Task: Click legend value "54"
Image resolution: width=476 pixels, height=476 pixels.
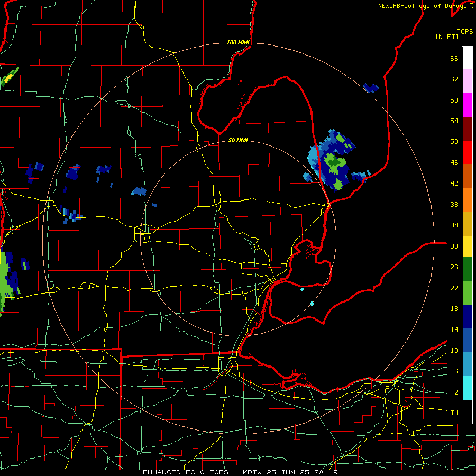Action: point(454,121)
